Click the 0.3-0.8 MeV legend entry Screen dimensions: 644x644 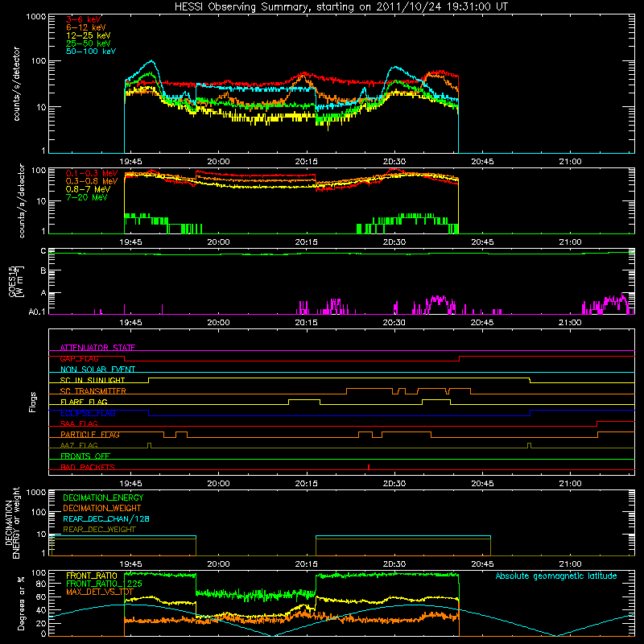coord(92,182)
